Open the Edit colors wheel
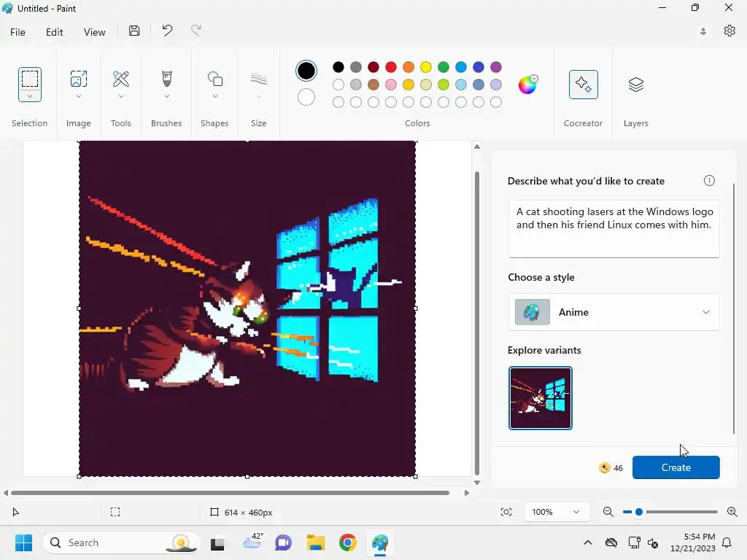Screen dimensions: 747x560 (527, 85)
